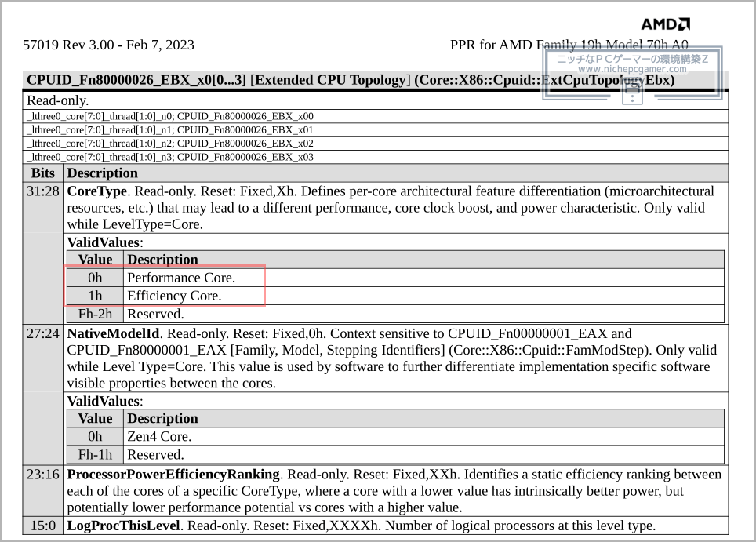756x542 pixels.
Task: Select the row ending in CPUID_Fn80000026_EBX_x03
Action: [x=376, y=157]
